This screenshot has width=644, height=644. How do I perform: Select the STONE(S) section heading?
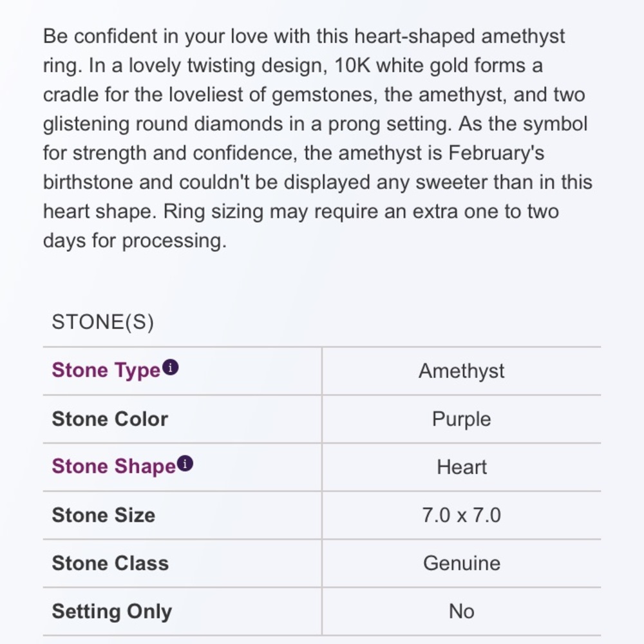tap(102, 322)
